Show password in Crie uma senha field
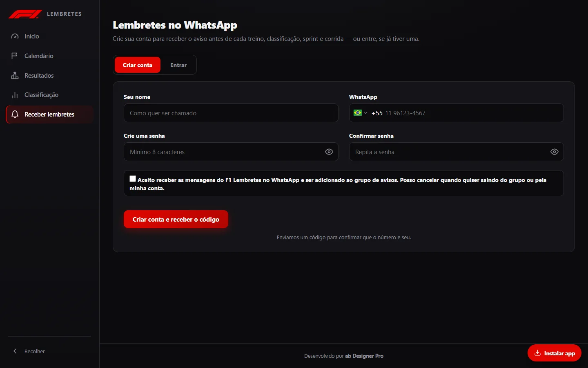 (x=329, y=152)
